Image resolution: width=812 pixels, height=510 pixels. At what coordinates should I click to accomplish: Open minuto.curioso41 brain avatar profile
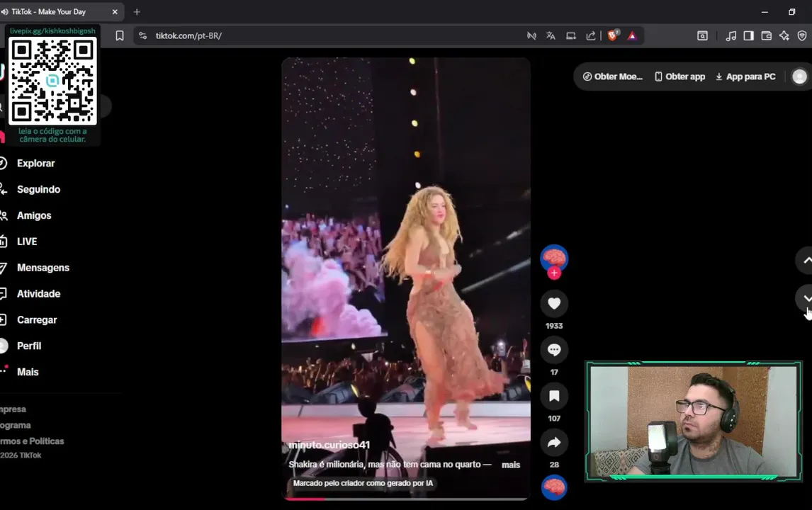[x=554, y=257]
